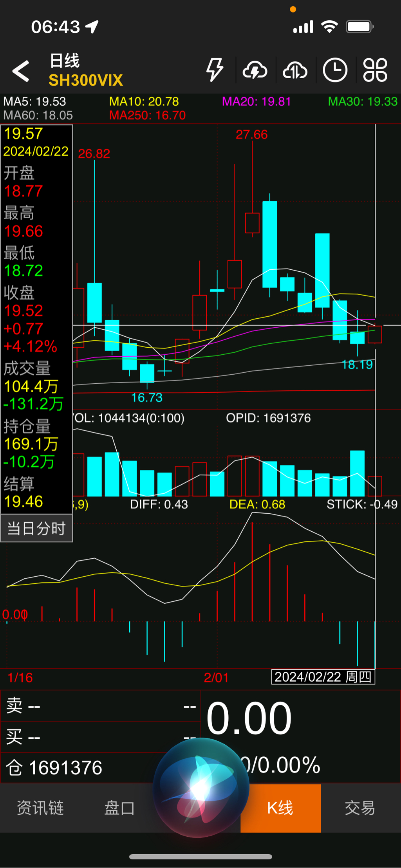Tap the cloud lightning icon

tap(255, 70)
